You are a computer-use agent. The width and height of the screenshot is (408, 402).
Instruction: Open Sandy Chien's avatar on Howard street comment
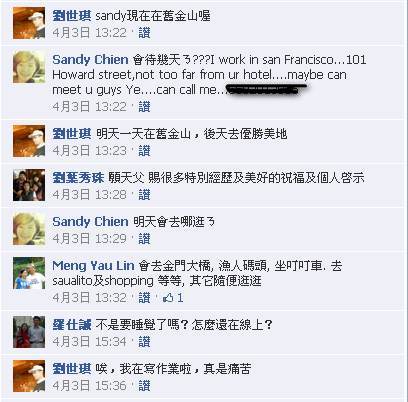[29, 67]
